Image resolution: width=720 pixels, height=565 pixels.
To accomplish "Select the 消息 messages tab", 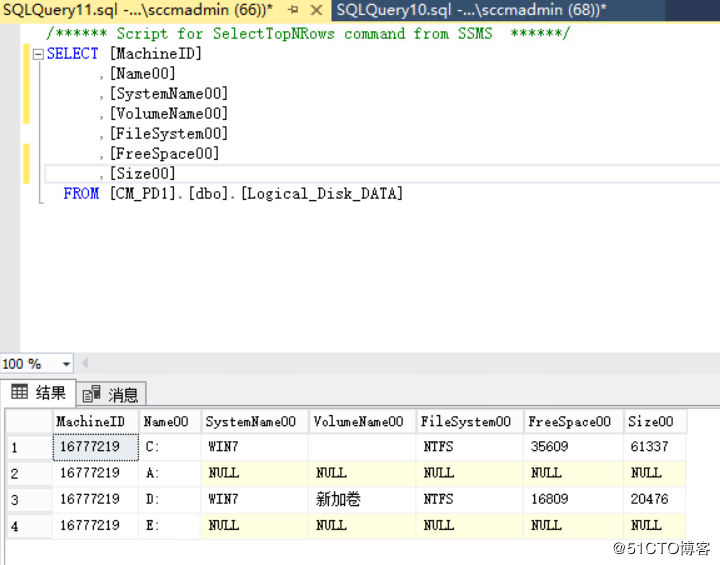I will click(111, 394).
